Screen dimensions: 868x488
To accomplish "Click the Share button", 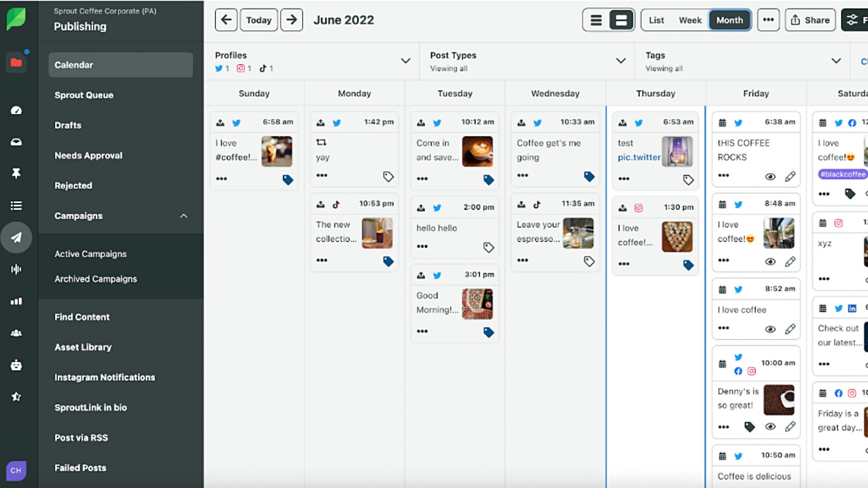I will pyautogui.click(x=810, y=20).
